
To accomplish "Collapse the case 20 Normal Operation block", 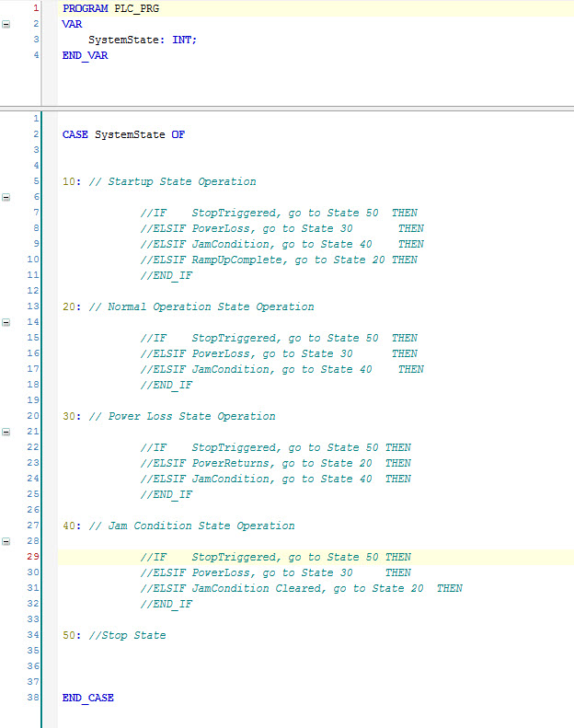I will 6,322.
